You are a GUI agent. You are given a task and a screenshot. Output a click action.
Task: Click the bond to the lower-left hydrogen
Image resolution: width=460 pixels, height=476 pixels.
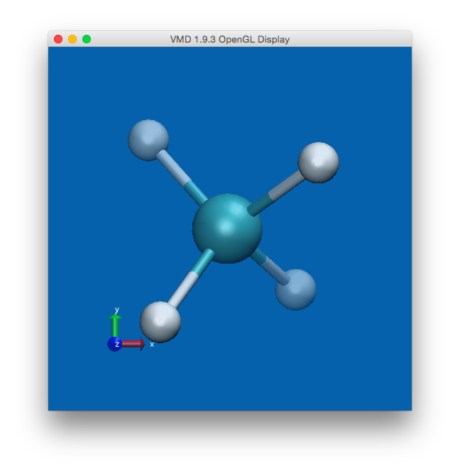tap(191, 278)
